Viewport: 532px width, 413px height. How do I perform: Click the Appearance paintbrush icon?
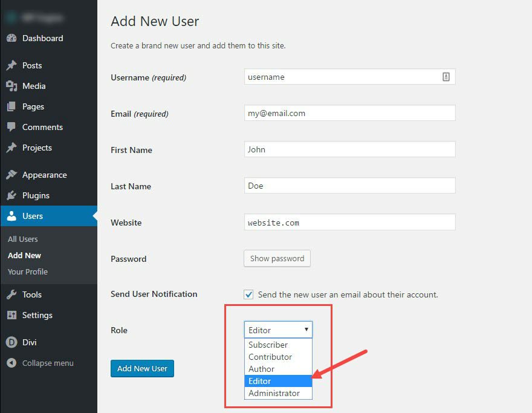11,175
